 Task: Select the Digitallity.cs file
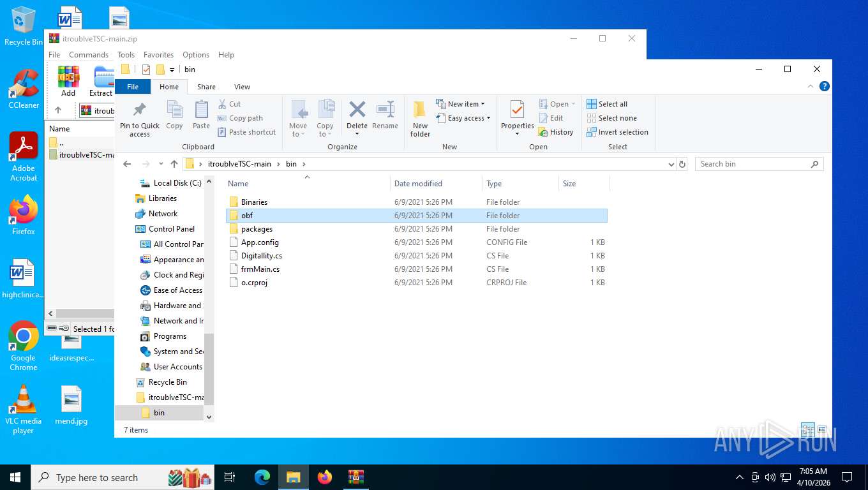pyautogui.click(x=416, y=256)
